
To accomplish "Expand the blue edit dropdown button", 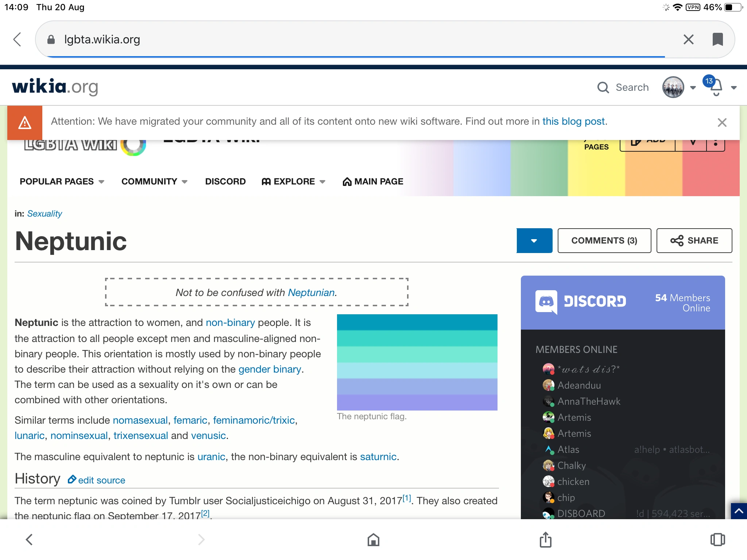I will (x=534, y=241).
